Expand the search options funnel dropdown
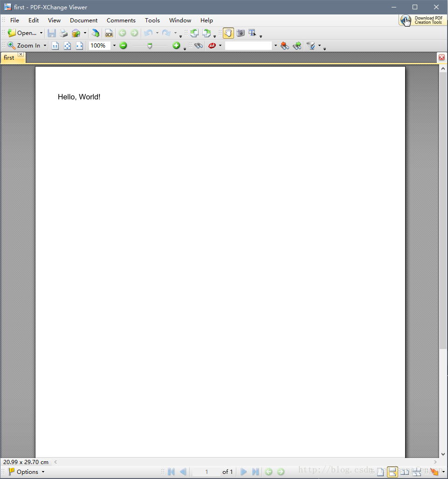The width and height of the screenshot is (448, 479). [x=319, y=46]
